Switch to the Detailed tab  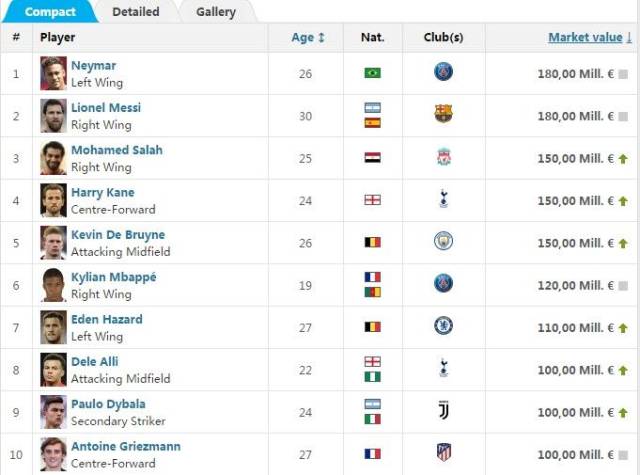(x=135, y=12)
